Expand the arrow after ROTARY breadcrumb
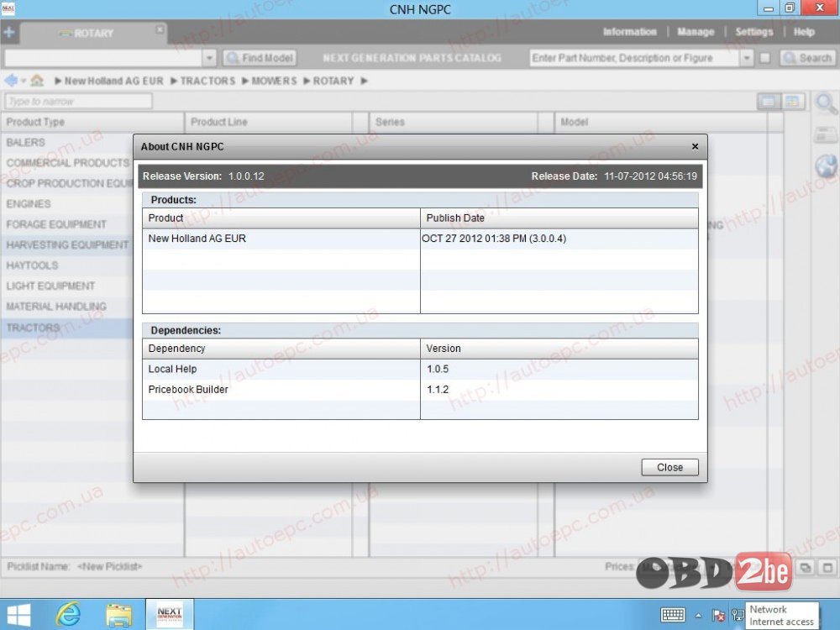This screenshot has height=630, width=840. pyautogui.click(x=365, y=81)
